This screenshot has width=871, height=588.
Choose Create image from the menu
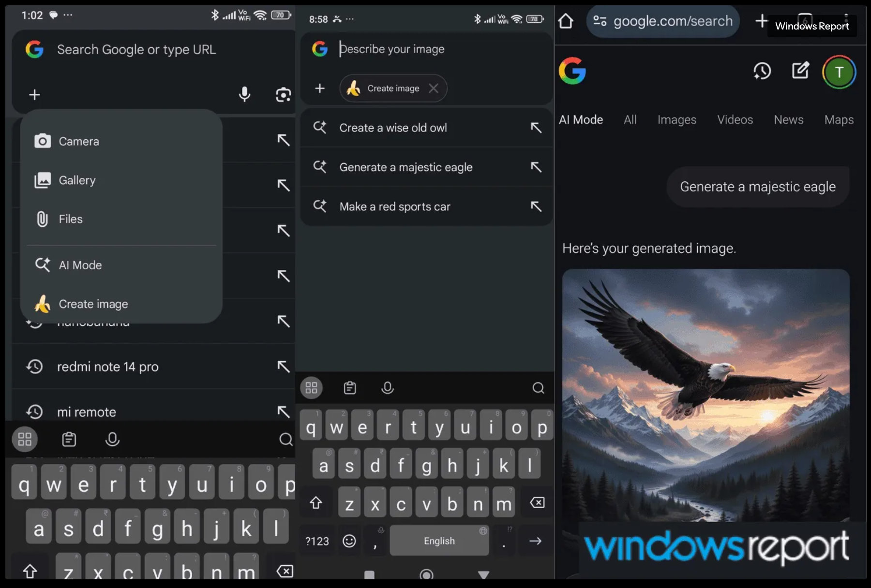click(x=93, y=304)
